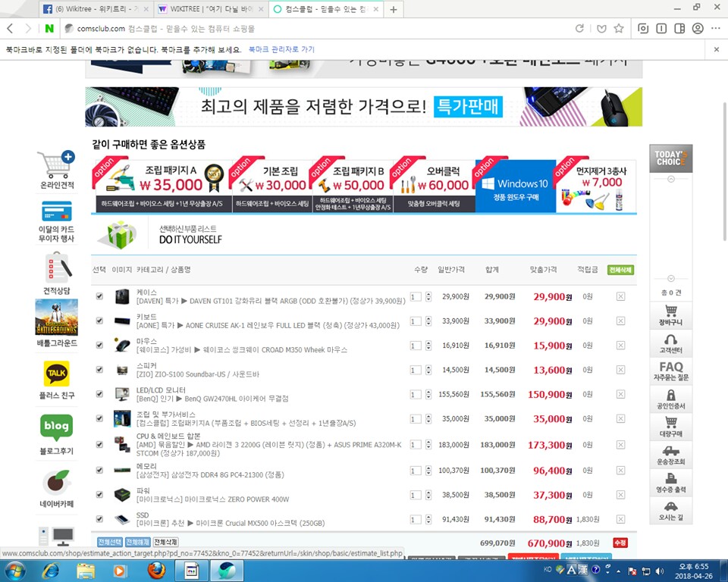Viewport: 728px width, 582px height.
Task: Open the browser profile account icon
Action: click(698, 28)
